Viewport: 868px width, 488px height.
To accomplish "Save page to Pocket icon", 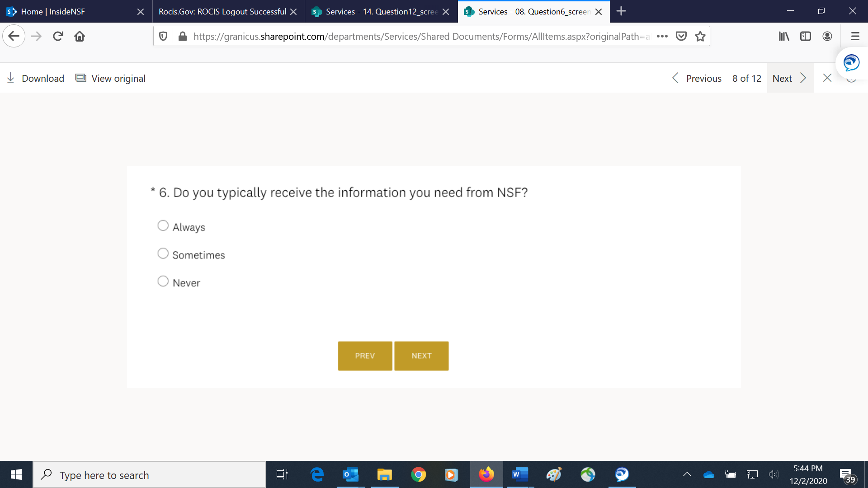I will [x=681, y=36].
